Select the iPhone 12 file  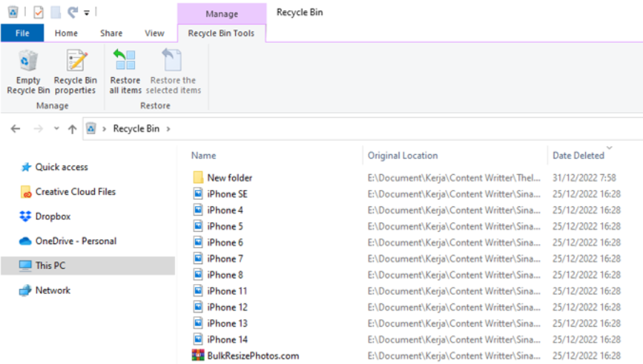point(227,307)
